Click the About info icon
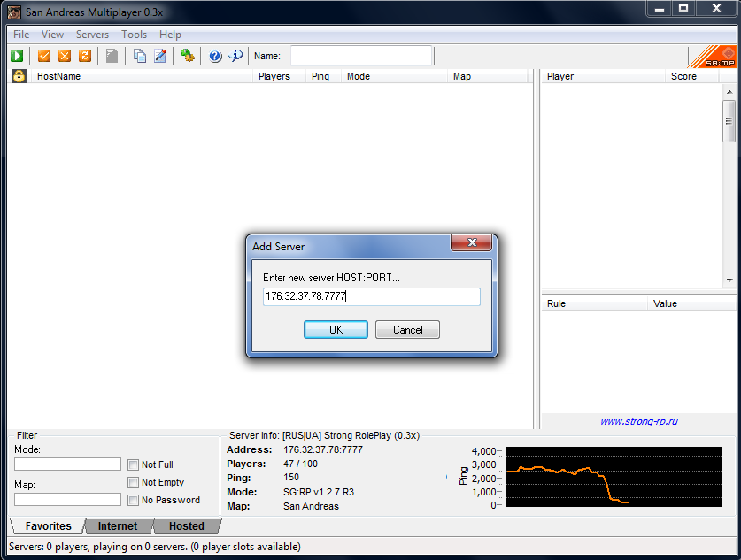This screenshot has height=560, width=741. pos(235,56)
